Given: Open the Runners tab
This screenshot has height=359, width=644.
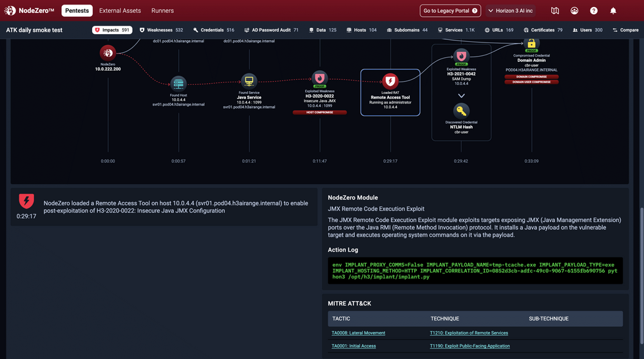Looking at the screenshot, I should pos(162,11).
